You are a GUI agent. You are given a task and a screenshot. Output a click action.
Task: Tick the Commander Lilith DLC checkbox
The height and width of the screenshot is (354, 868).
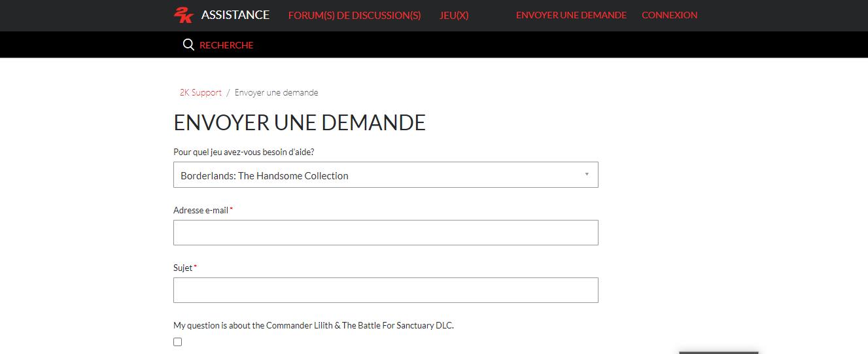[177, 342]
